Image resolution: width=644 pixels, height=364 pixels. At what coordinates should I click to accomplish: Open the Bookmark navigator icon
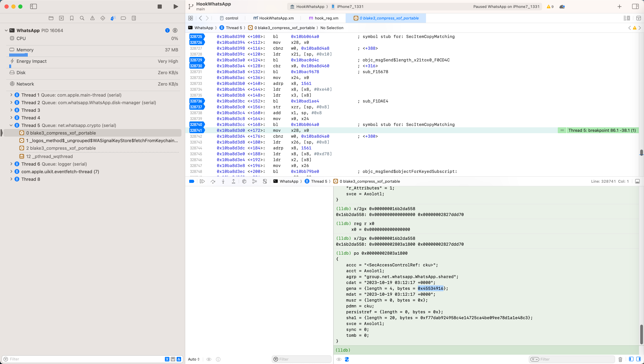(72, 18)
